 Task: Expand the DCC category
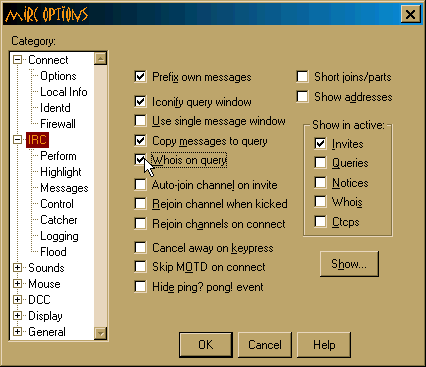(17, 300)
